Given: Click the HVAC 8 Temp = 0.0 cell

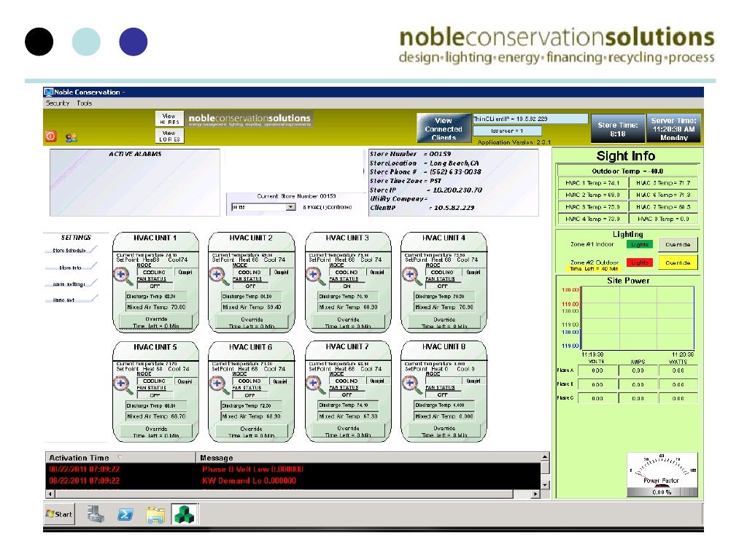Looking at the screenshot, I should point(663,219).
